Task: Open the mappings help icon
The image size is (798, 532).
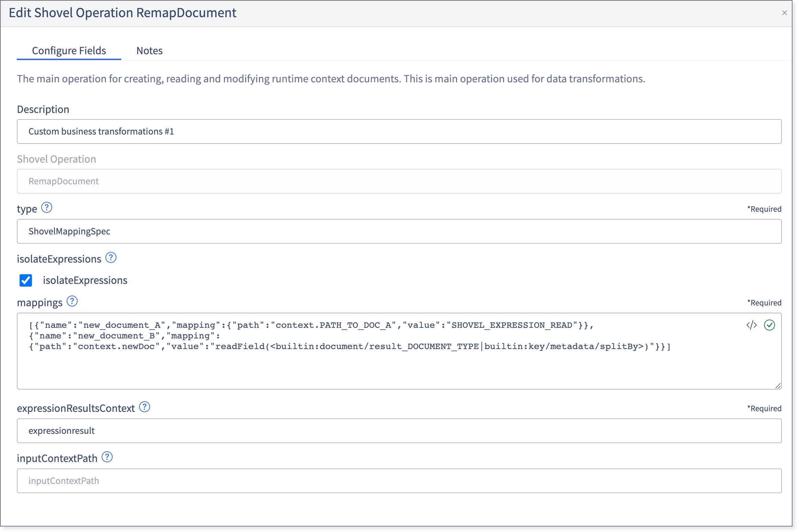Action: tap(72, 301)
